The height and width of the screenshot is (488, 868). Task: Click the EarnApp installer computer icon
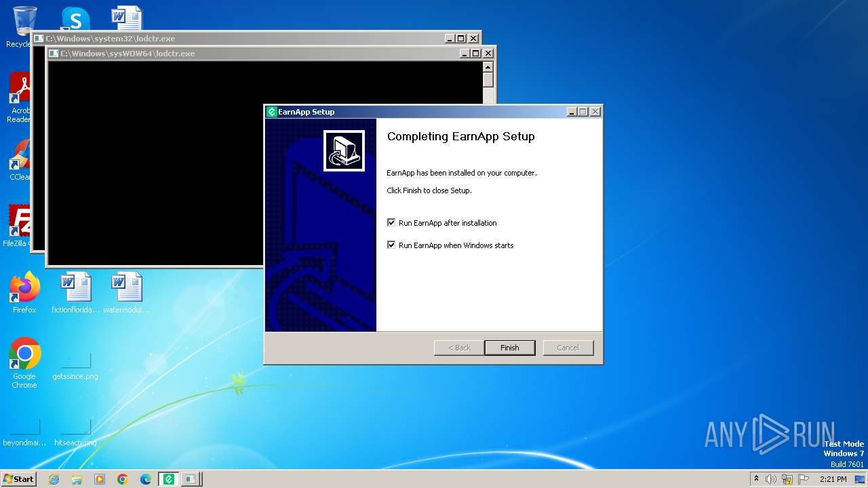[344, 151]
